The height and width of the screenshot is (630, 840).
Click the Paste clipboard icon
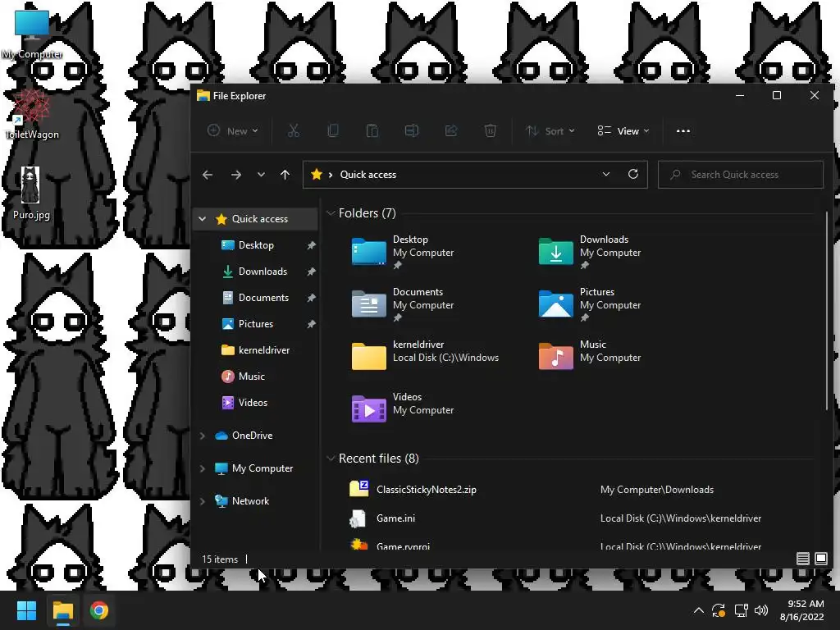coord(372,130)
